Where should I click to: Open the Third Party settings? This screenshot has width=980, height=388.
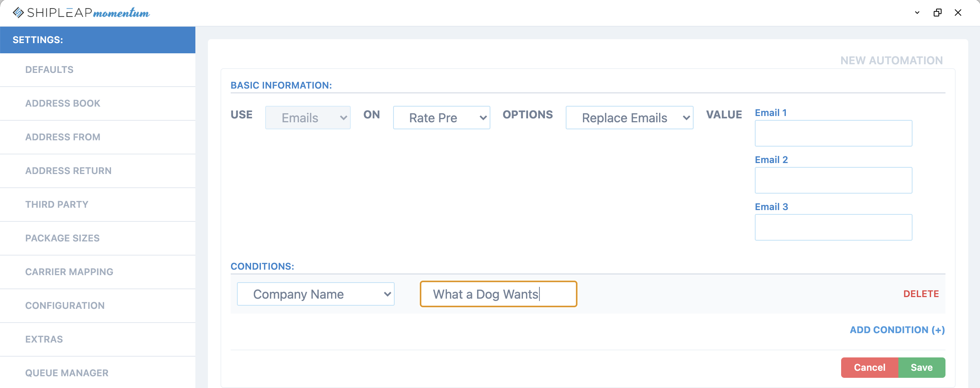pyautogui.click(x=98, y=205)
